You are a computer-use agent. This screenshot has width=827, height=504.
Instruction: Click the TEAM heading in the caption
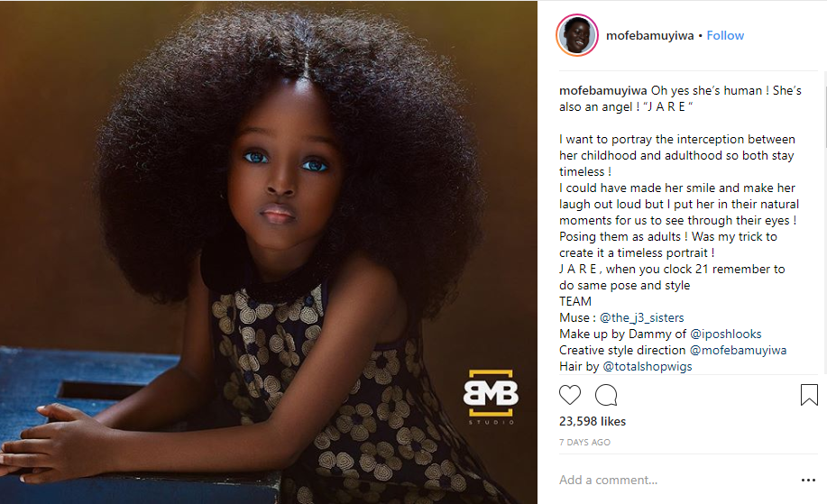click(x=574, y=301)
